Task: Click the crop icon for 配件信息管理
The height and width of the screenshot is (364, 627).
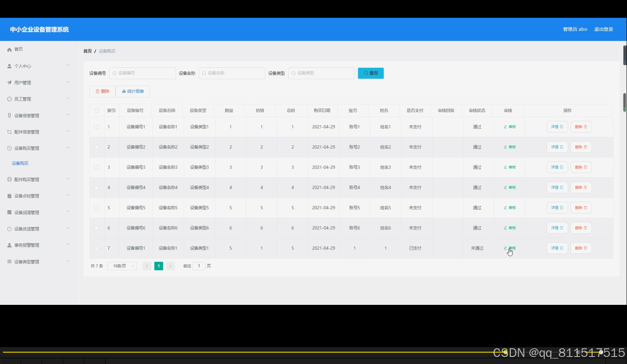Action: [9, 132]
